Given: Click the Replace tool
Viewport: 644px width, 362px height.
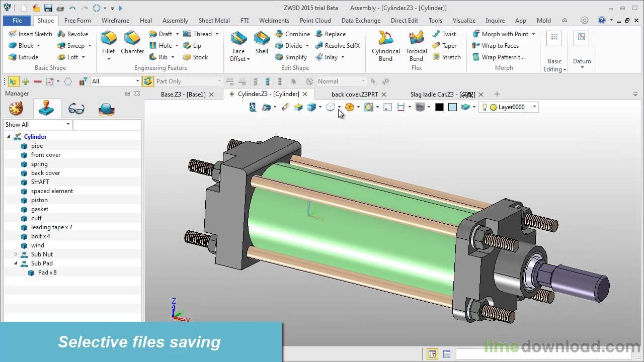Looking at the screenshot, I should [x=331, y=34].
